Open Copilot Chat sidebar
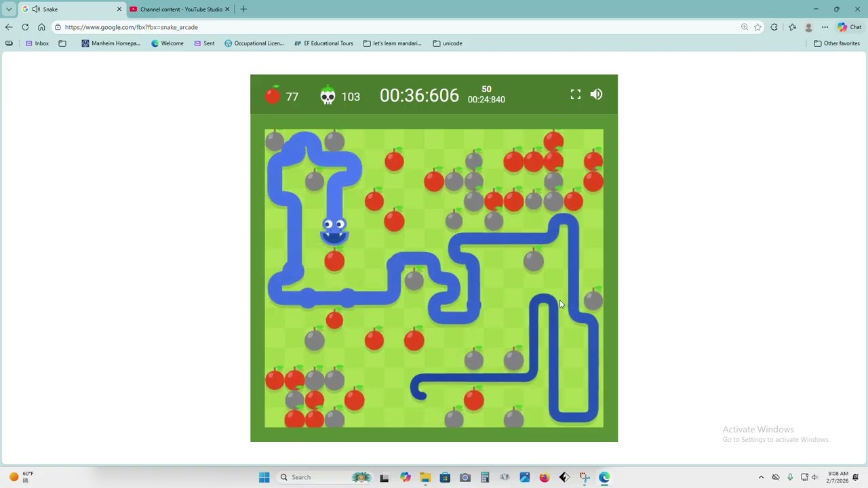This screenshot has width=868, height=488. [850, 27]
